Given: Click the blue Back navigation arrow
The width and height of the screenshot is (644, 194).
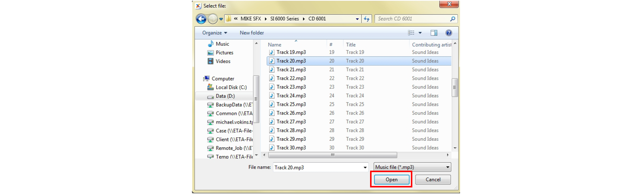Looking at the screenshot, I should point(201,19).
